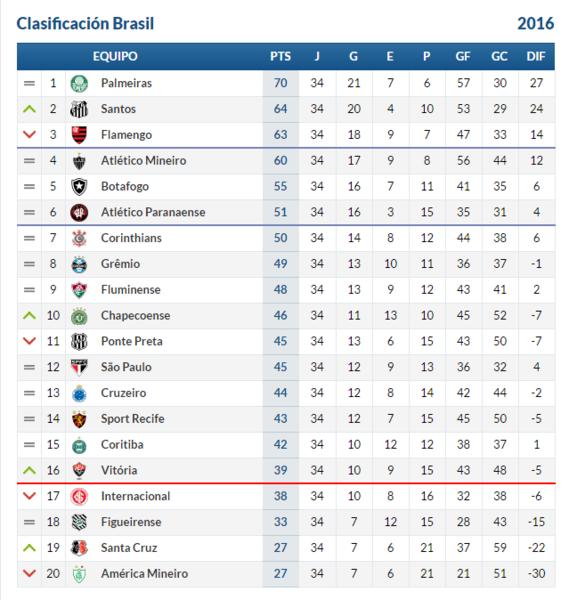Open the Corinthians team link
Viewport: 569px width, 600px height.
131,238
